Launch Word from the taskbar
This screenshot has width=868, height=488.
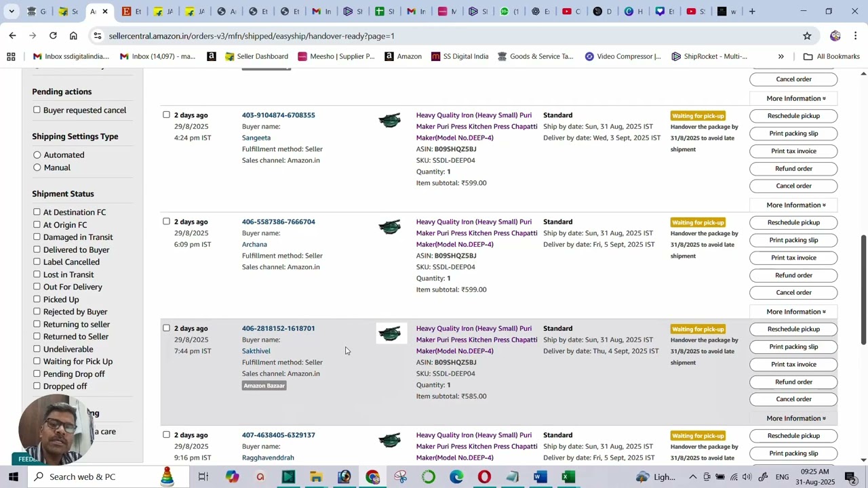click(x=540, y=476)
